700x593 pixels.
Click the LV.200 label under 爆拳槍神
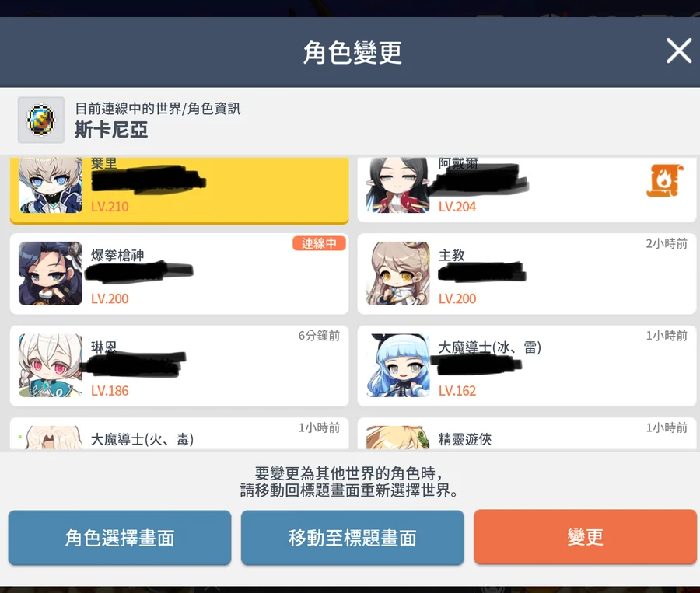tap(110, 298)
